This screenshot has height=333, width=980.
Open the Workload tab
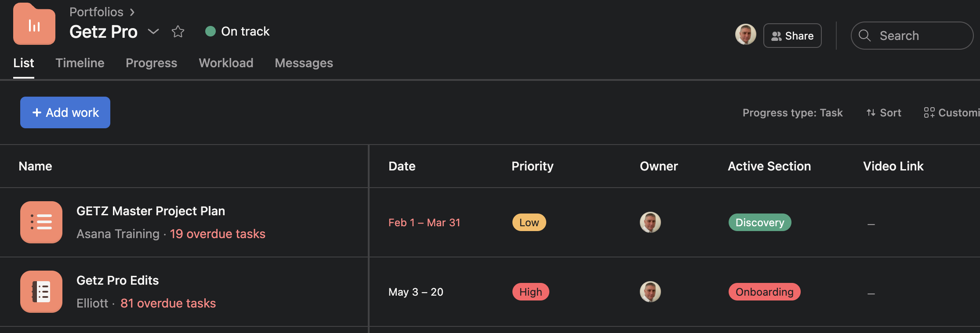(226, 63)
